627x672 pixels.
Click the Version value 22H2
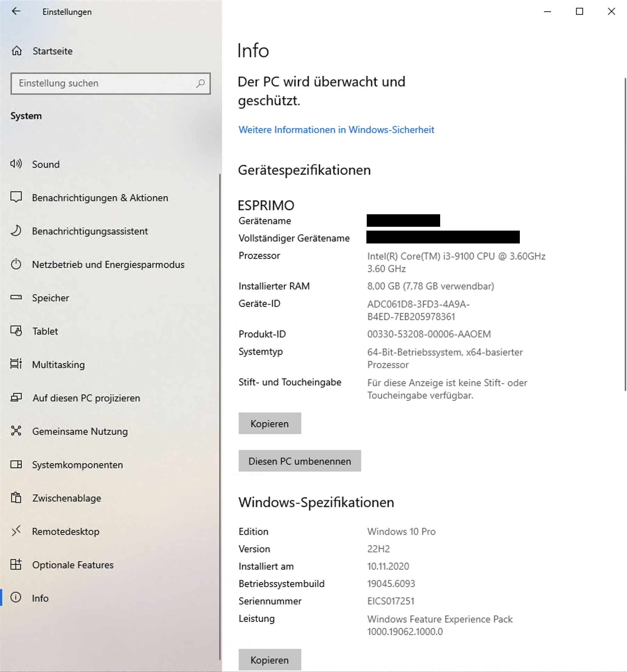(x=378, y=549)
